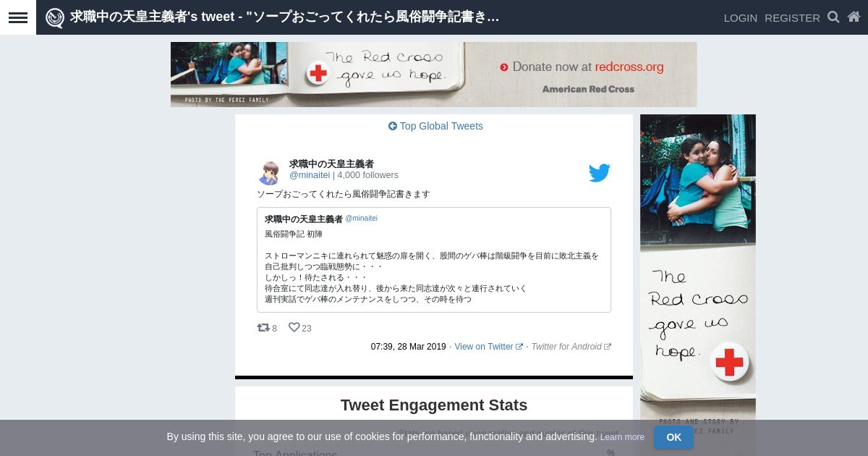This screenshot has height=456, width=868.
Task: Click the heart like icon
Action: (294, 328)
